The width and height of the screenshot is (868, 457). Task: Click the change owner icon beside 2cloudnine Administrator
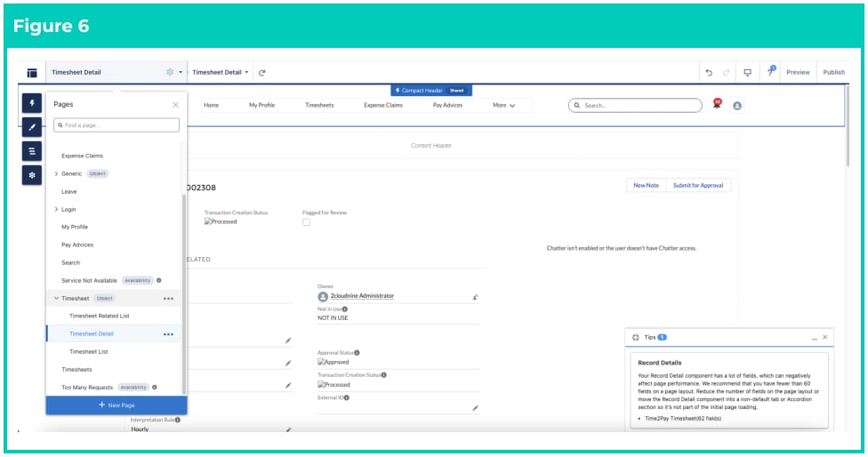[x=475, y=297]
